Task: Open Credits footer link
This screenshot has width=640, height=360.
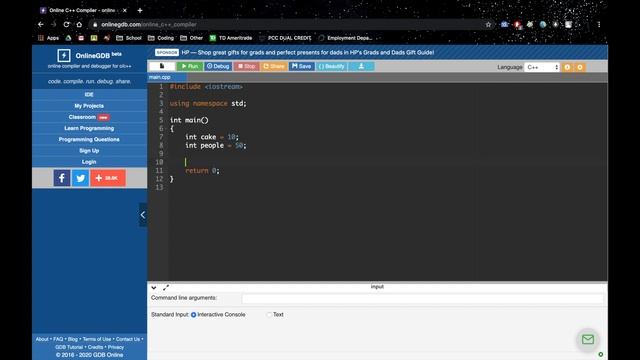Action: (x=96, y=347)
